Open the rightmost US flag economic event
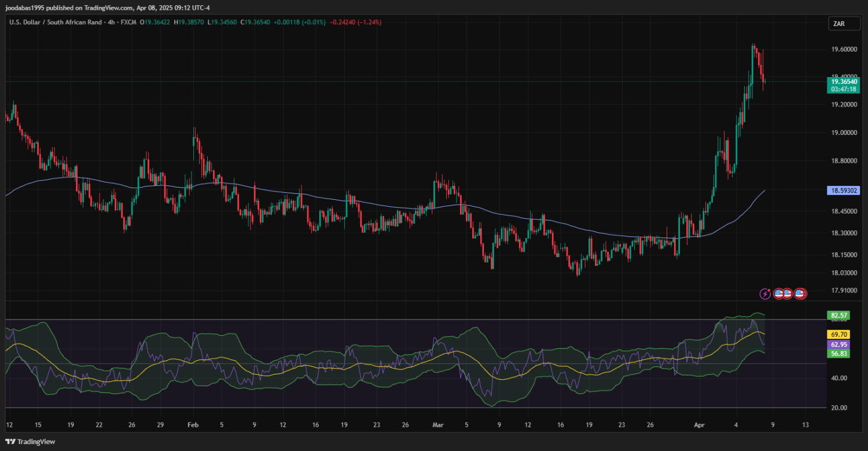 point(800,294)
